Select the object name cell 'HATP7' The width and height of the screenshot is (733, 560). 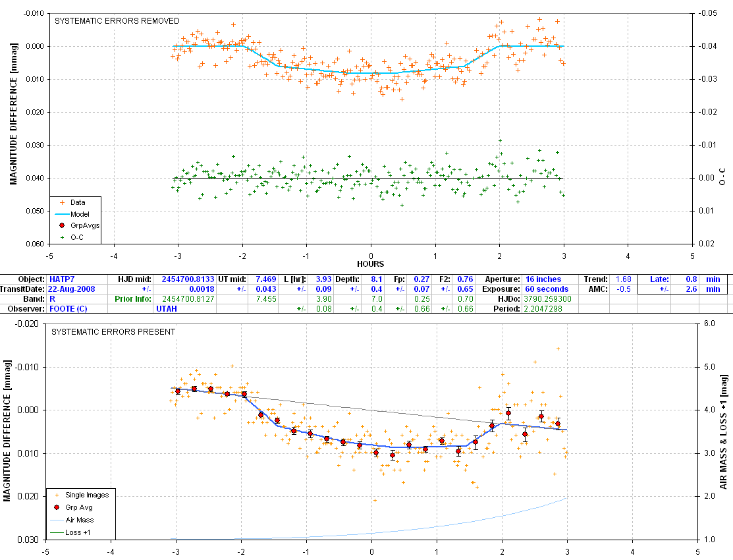pyautogui.click(x=62, y=279)
